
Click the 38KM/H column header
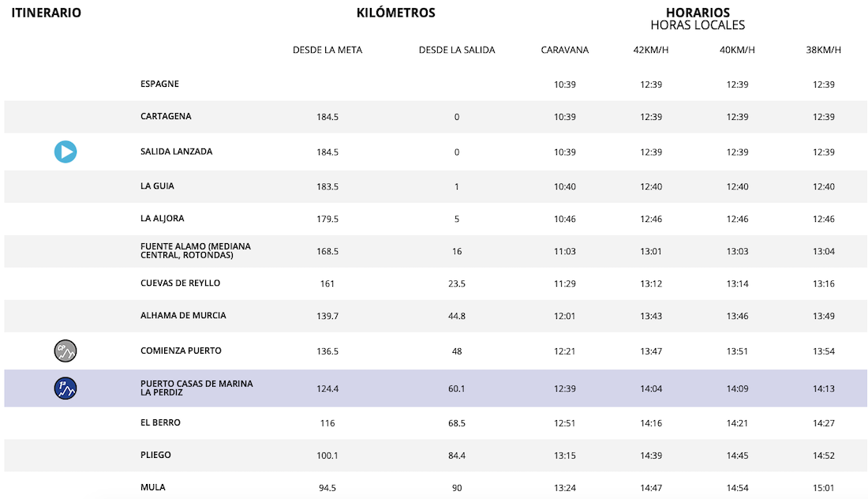tap(823, 50)
